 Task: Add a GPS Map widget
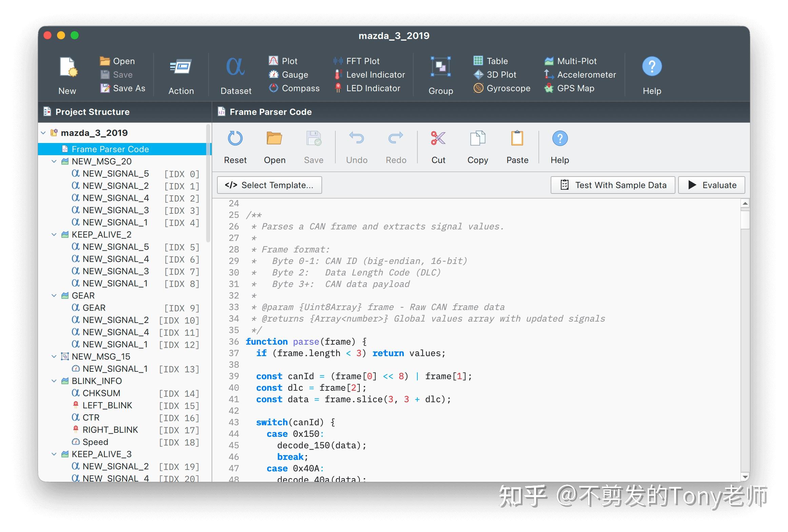(x=569, y=88)
